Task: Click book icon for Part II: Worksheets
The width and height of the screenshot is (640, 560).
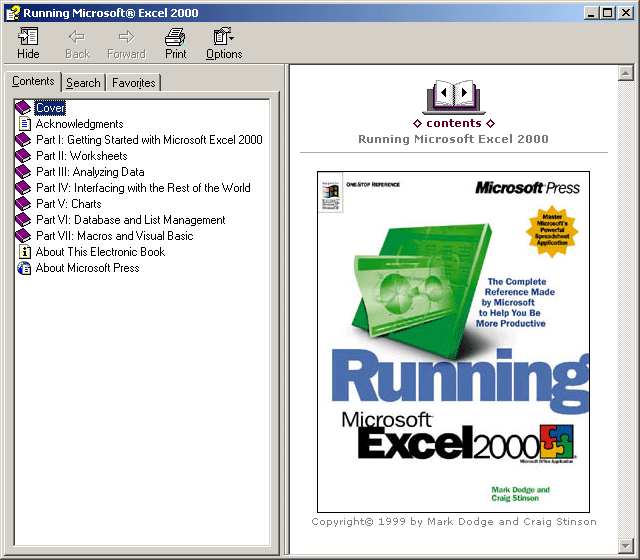Action: pyautogui.click(x=23, y=156)
